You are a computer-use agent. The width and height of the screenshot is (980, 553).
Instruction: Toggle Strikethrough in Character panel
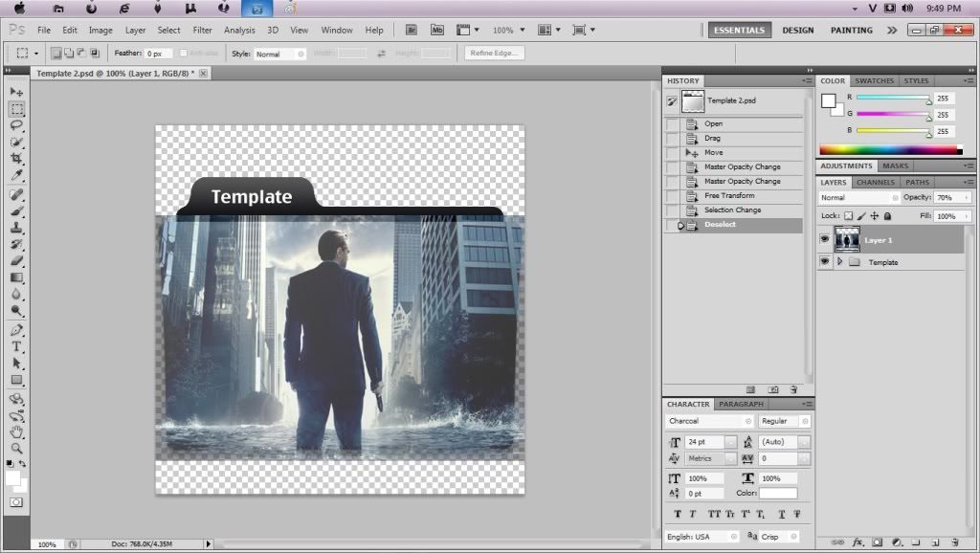(x=797, y=515)
